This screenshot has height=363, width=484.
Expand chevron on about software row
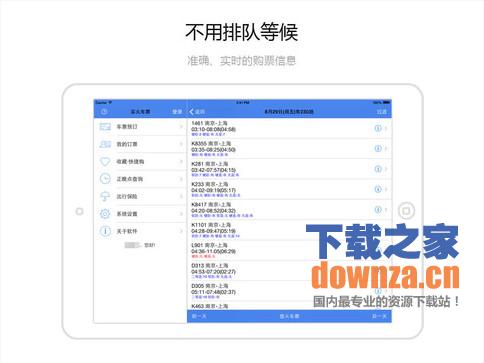tap(181, 231)
